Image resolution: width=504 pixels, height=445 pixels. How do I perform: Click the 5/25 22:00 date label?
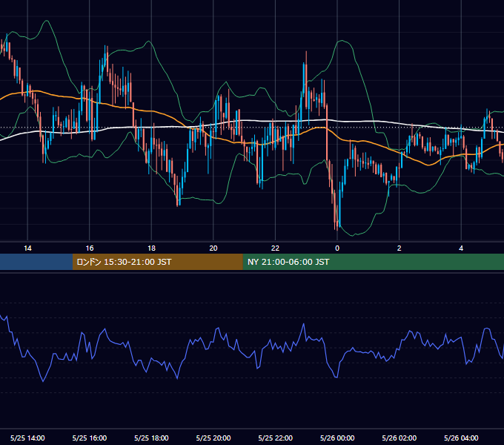[276, 438]
